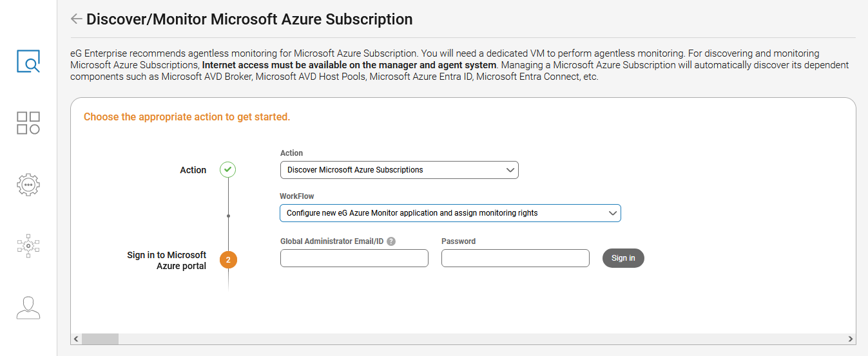
Task: Expand the WorkFlow dropdown
Action: tap(450, 213)
